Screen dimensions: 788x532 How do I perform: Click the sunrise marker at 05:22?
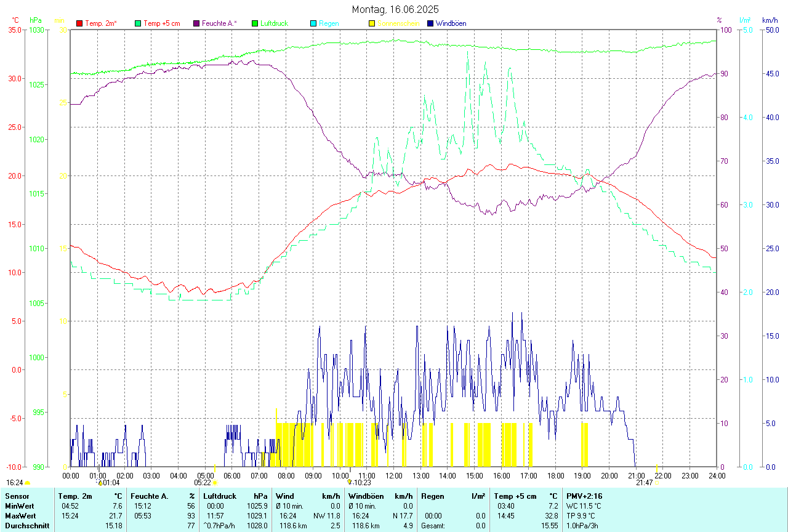tap(214, 483)
